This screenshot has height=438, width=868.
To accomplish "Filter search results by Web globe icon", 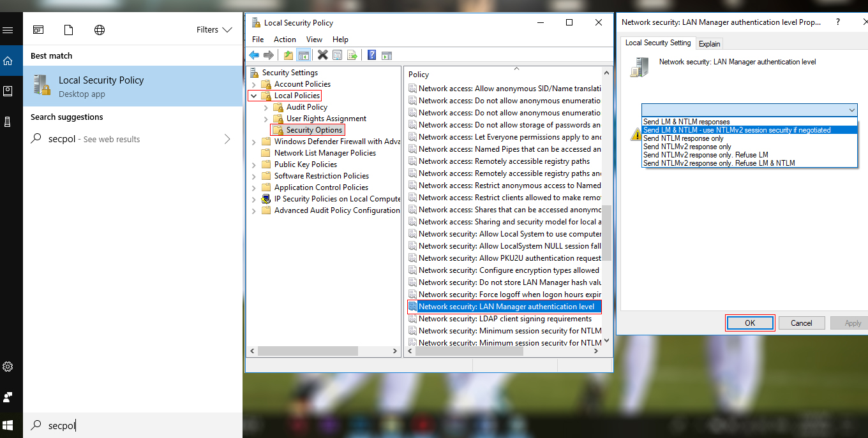I will coord(100,30).
